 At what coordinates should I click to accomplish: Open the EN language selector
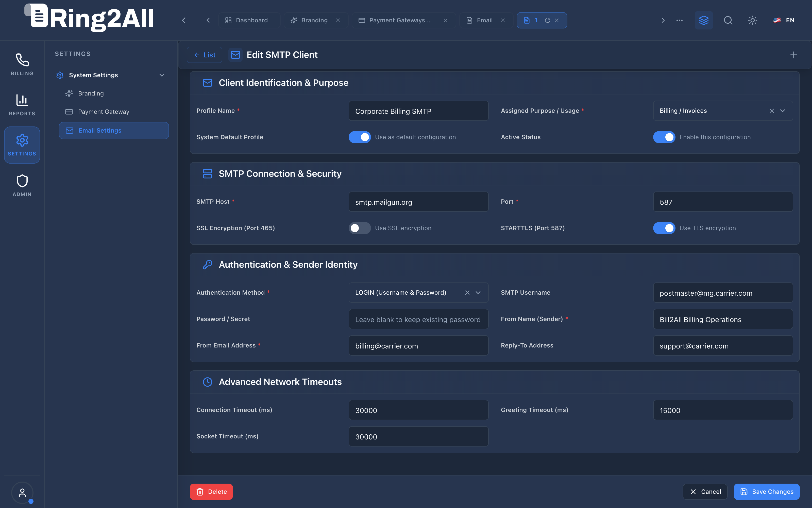(784, 20)
